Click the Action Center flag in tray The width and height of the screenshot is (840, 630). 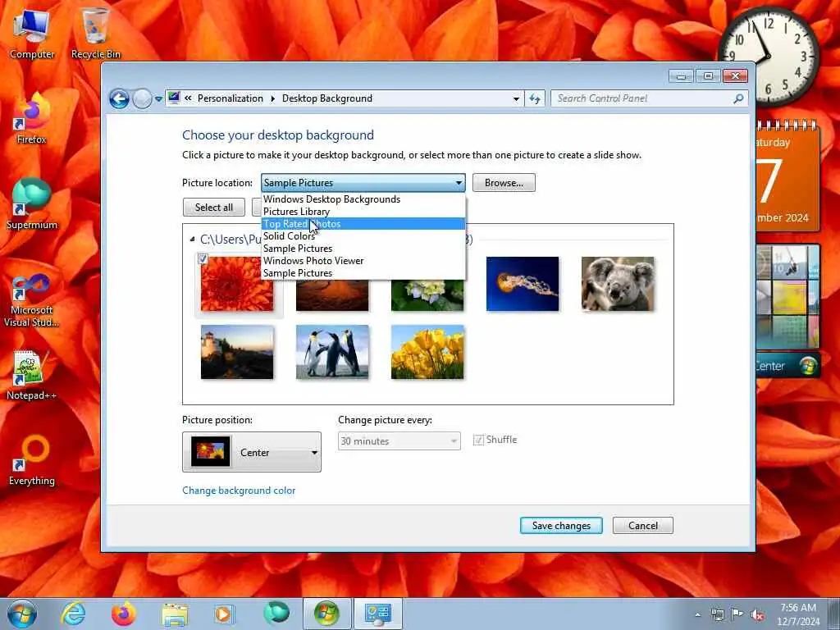[x=737, y=614]
